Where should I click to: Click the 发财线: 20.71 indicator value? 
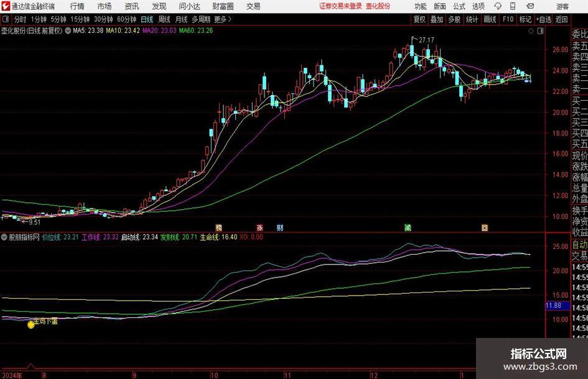point(179,237)
